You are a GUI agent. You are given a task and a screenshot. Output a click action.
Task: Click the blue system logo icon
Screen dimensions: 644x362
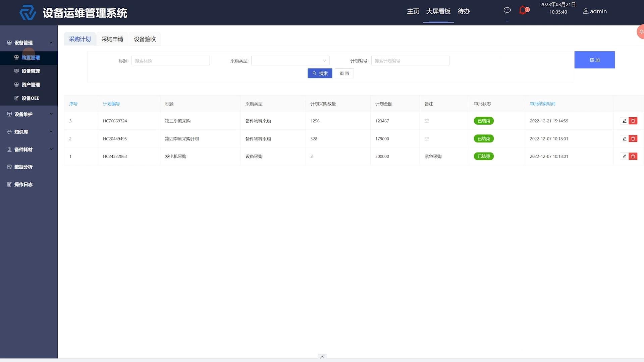[28, 13]
